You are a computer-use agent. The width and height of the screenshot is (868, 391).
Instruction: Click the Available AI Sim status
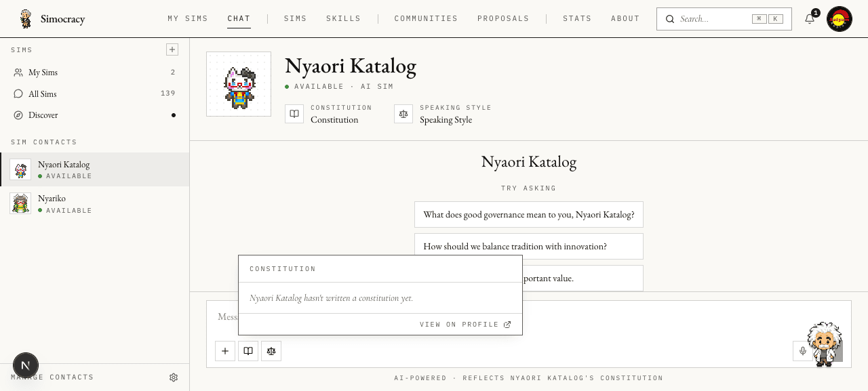tap(339, 87)
